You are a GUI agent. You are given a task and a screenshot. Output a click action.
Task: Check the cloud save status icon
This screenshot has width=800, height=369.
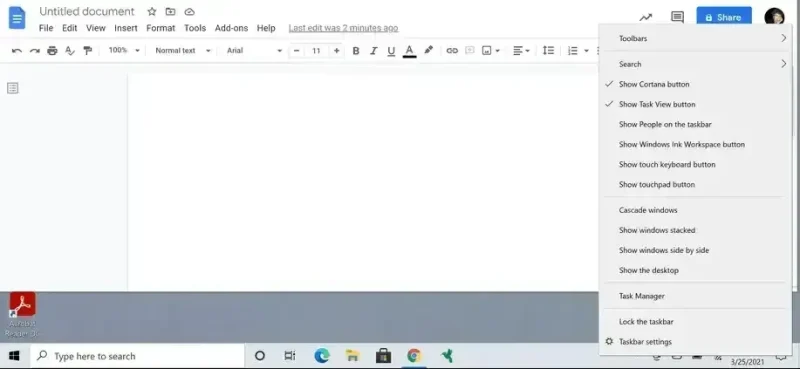(x=189, y=12)
